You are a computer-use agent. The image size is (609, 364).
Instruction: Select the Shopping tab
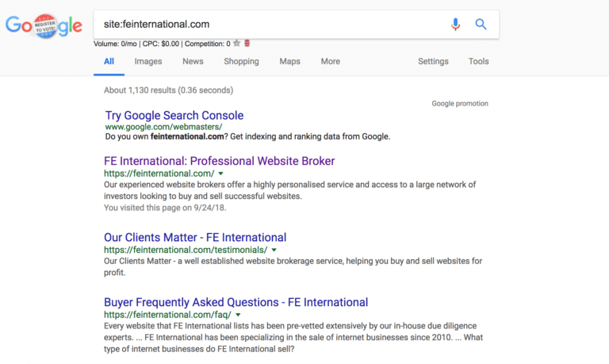tap(241, 61)
